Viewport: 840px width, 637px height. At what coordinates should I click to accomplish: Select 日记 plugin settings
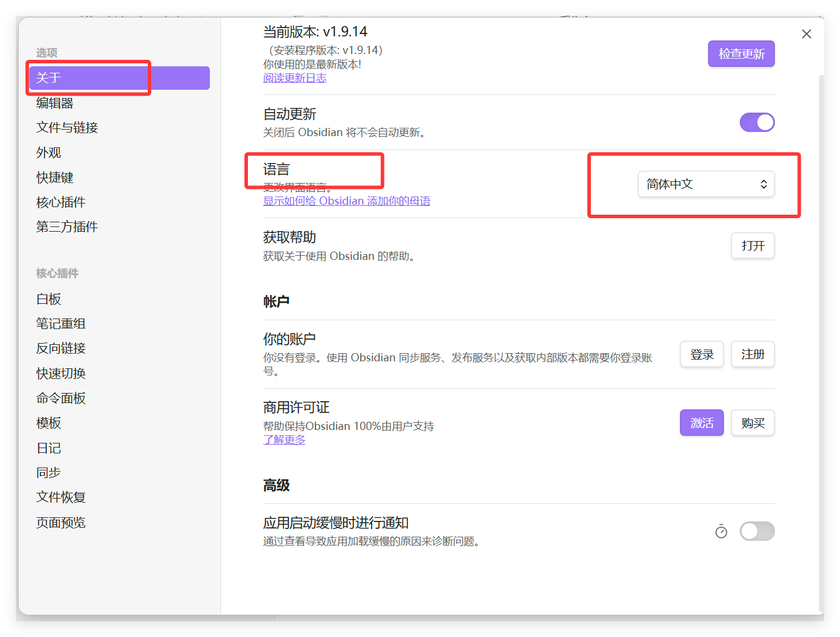(x=119, y=448)
